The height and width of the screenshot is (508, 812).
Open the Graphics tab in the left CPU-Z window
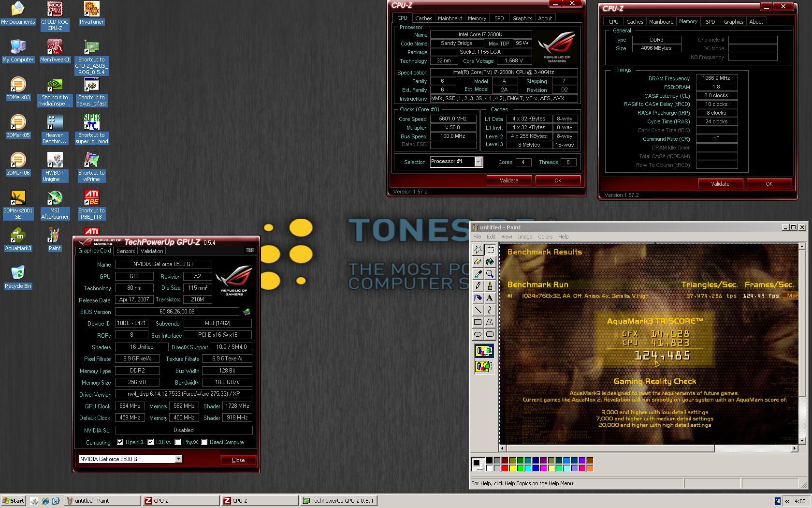click(x=522, y=18)
